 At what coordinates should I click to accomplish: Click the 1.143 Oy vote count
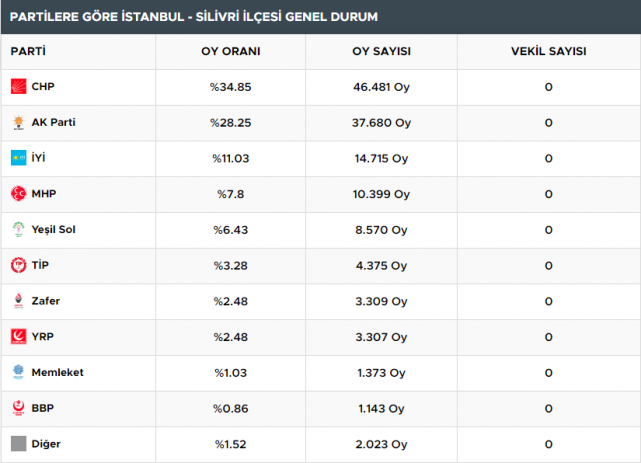click(x=381, y=409)
